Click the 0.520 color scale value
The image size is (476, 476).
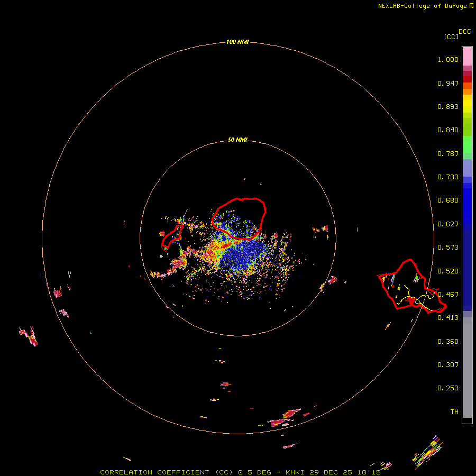click(x=448, y=271)
